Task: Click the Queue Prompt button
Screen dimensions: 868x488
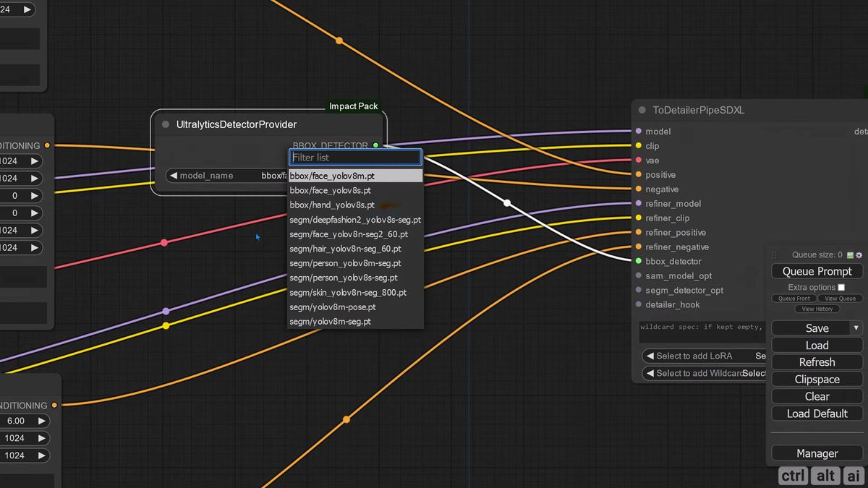Action: point(817,271)
